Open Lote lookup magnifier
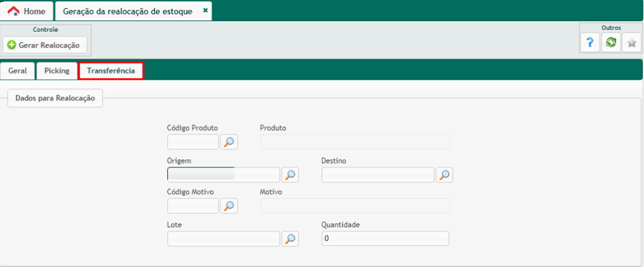 tap(290, 238)
